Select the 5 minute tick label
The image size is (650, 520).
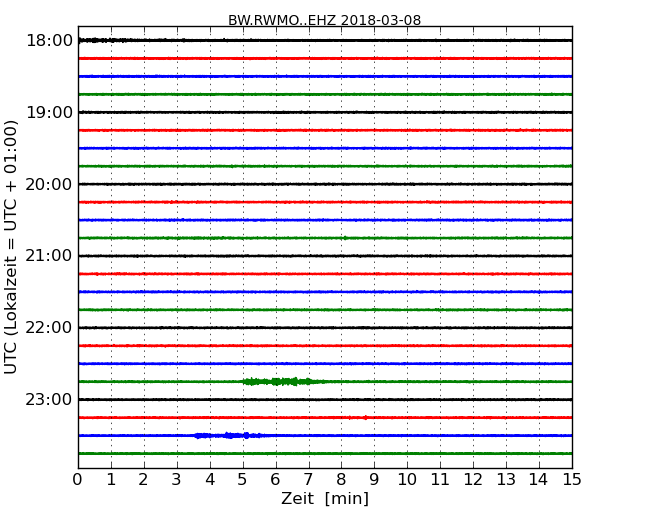243,479
